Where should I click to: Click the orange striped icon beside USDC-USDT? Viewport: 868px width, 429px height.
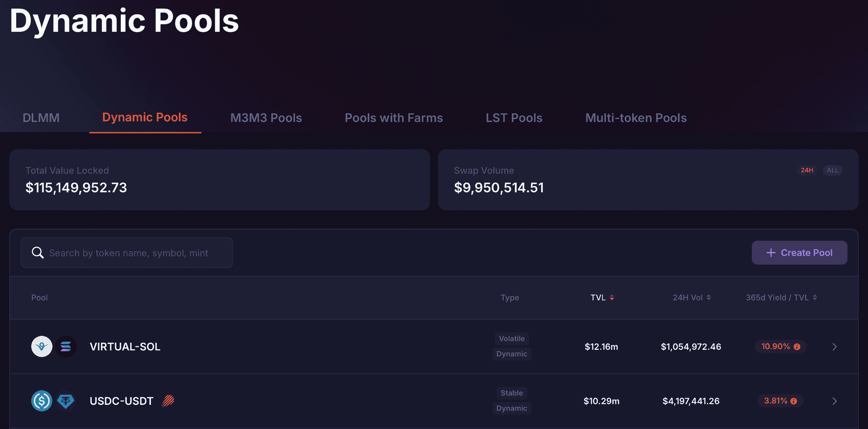168,401
